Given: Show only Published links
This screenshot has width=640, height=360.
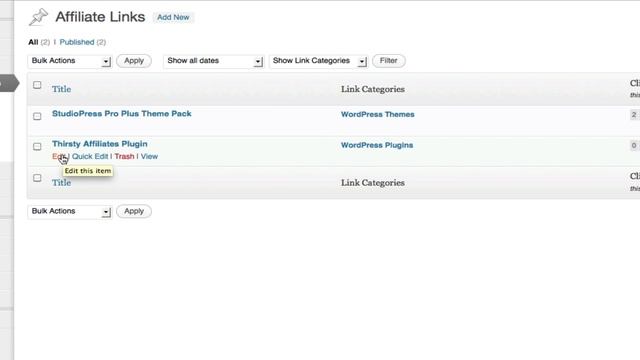Looking at the screenshot, I should tap(77, 42).
